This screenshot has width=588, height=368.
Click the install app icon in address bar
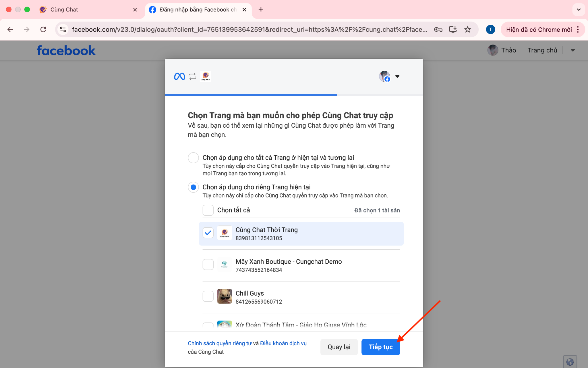pyautogui.click(x=453, y=29)
